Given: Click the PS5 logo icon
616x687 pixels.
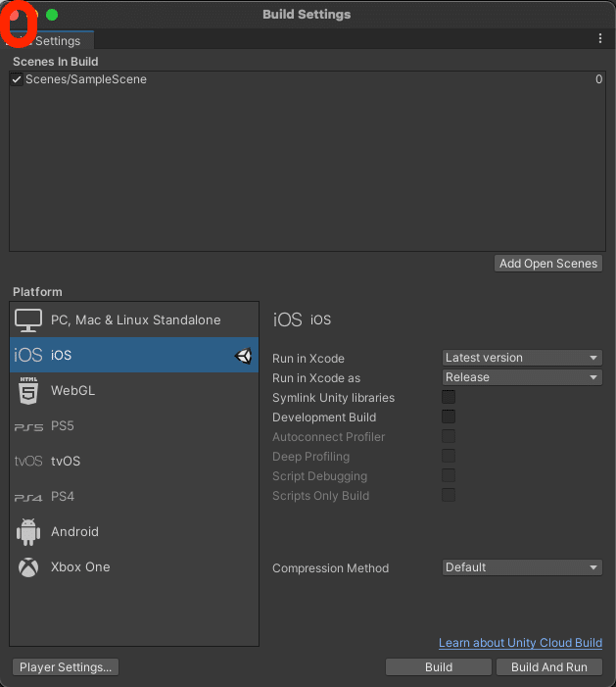Looking at the screenshot, I should pyautogui.click(x=28, y=426).
